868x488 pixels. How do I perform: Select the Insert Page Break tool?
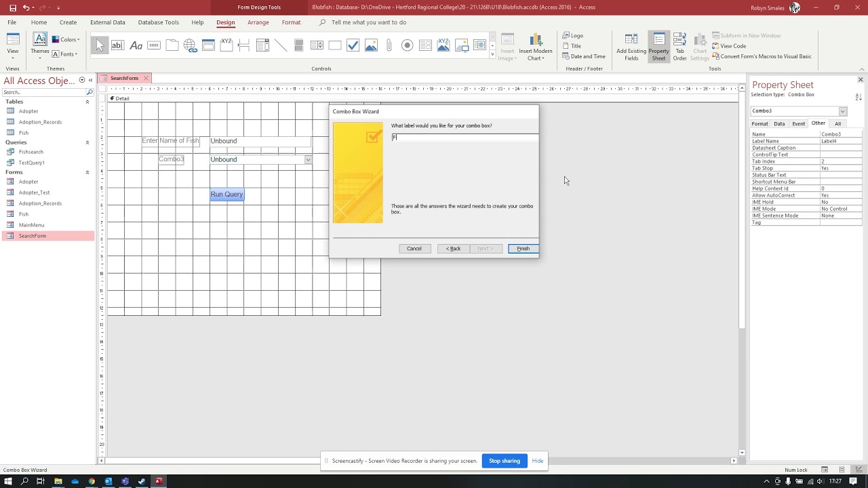(x=244, y=45)
